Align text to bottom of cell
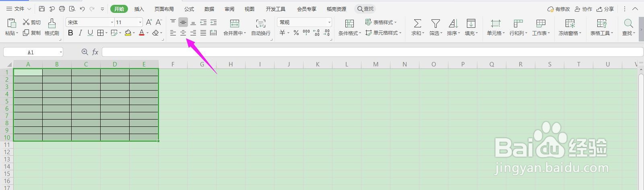 (x=193, y=22)
